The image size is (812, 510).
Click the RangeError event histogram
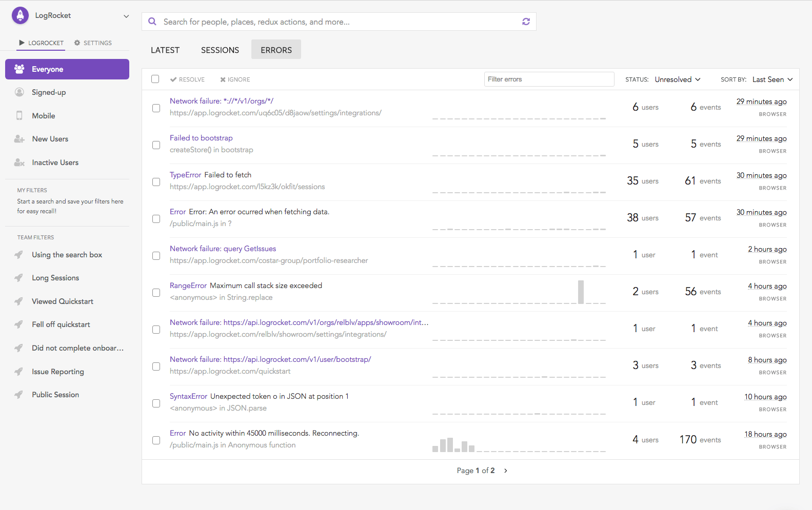(x=519, y=292)
